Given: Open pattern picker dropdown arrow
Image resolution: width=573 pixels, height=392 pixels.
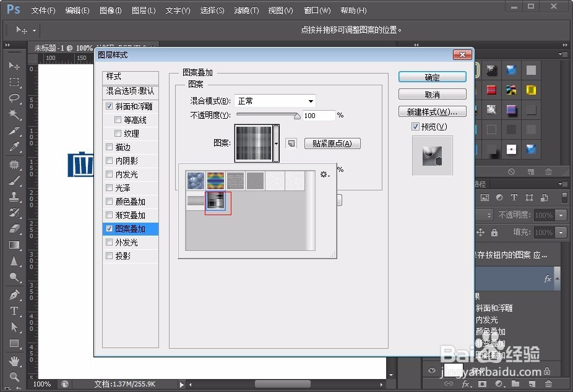Looking at the screenshot, I should pyautogui.click(x=276, y=143).
